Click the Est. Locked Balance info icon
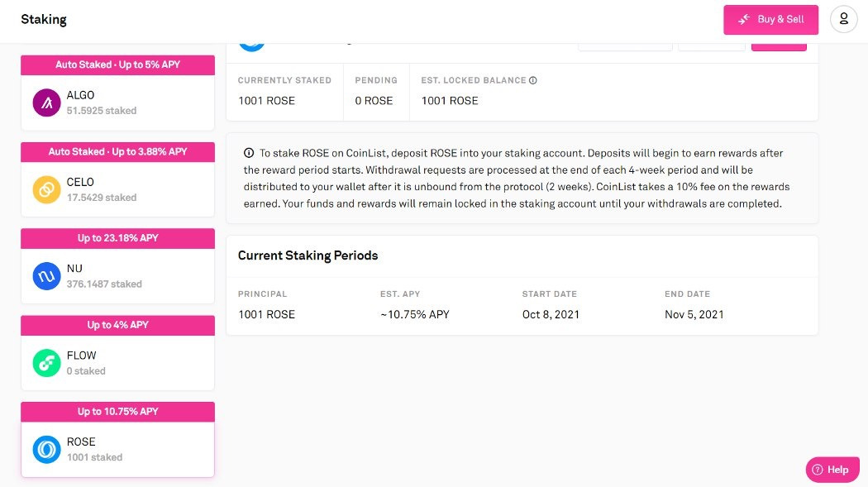This screenshot has width=868, height=487. coord(533,80)
